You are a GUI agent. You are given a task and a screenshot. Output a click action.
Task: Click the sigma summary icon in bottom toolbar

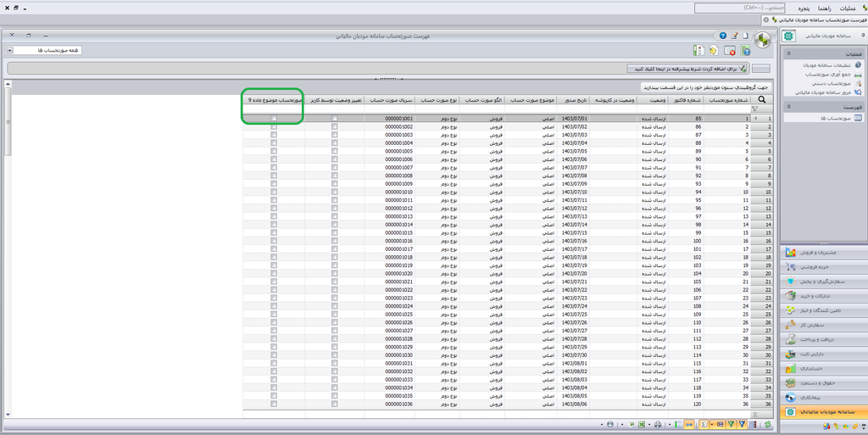point(704,425)
